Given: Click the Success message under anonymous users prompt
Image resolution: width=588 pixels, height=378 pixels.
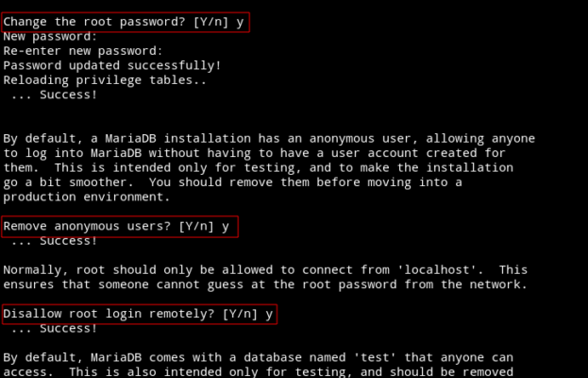Looking at the screenshot, I should pyautogui.click(x=54, y=241).
